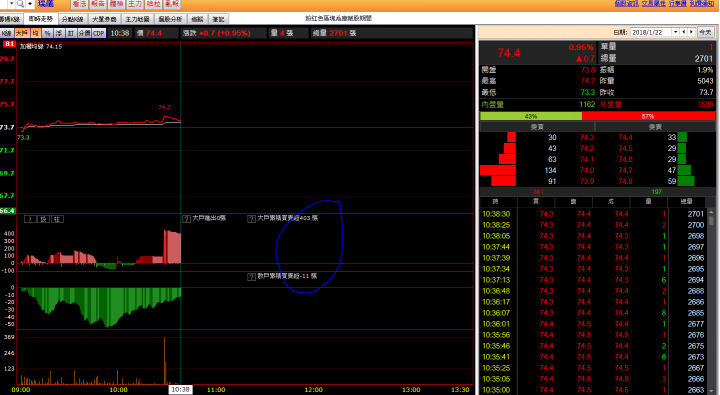The image size is (720, 395).
Task: Click the green ask bar for volume 59
Action: pos(686,181)
